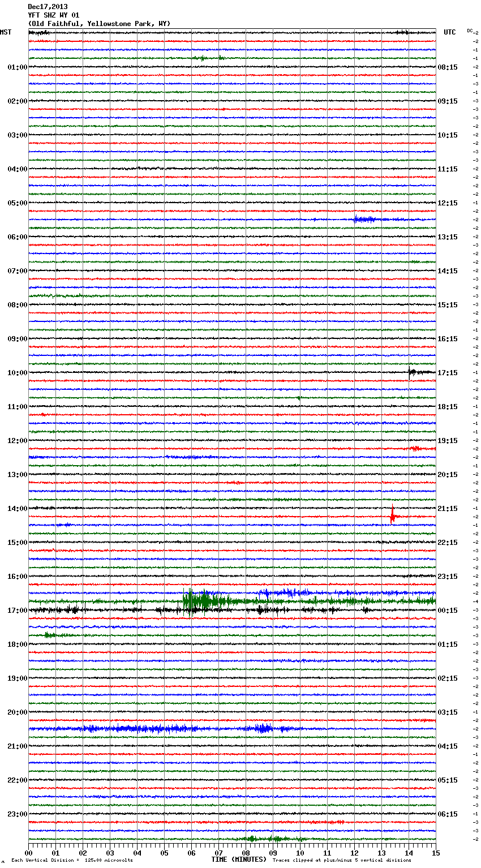The width and height of the screenshot is (481, 868).
Task: Select the 07:00 MST time label
Action: tap(18, 271)
